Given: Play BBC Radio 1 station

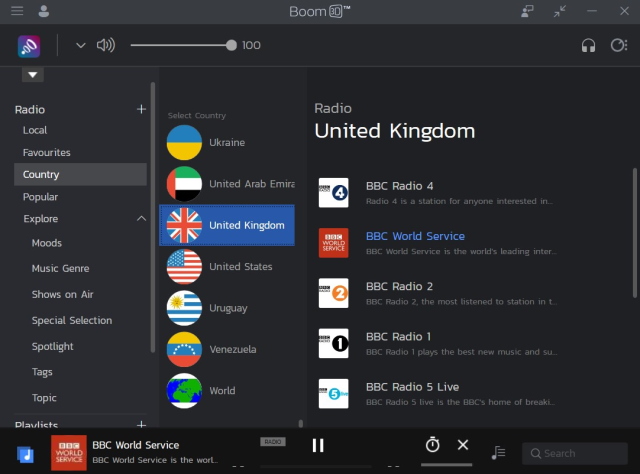Looking at the screenshot, I should tap(333, 343).
